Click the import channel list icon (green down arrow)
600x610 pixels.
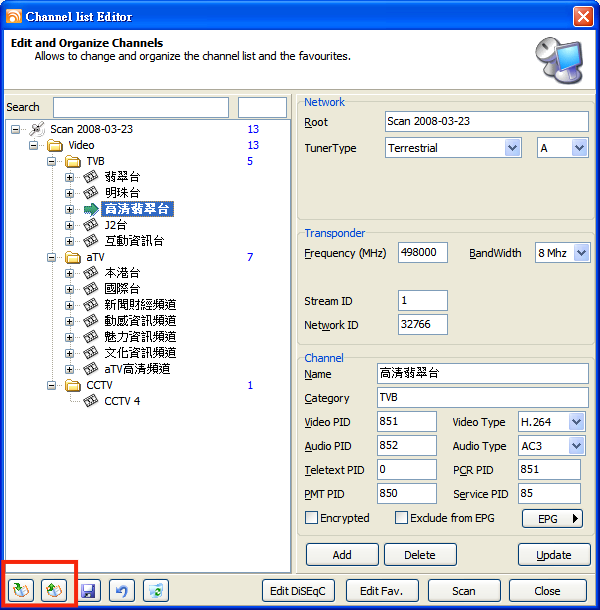point(21,590)
